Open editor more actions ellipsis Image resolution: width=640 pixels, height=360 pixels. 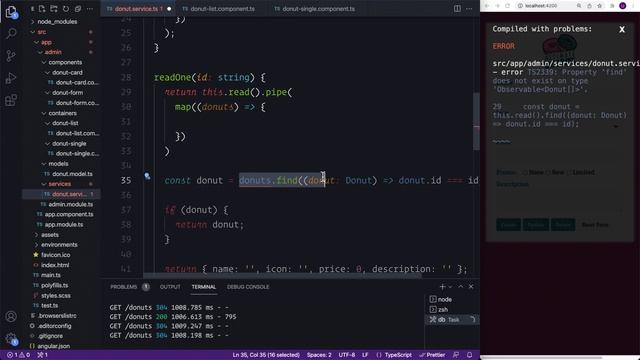[469, 9]
